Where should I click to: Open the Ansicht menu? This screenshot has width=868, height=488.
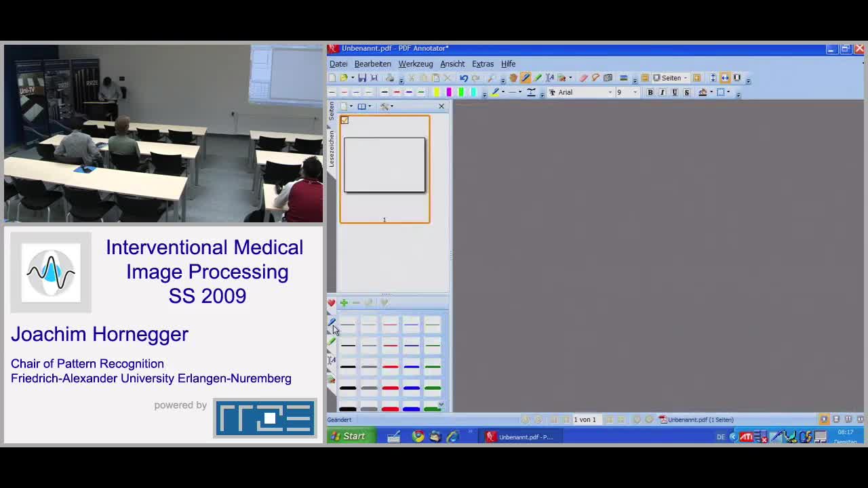452,64
